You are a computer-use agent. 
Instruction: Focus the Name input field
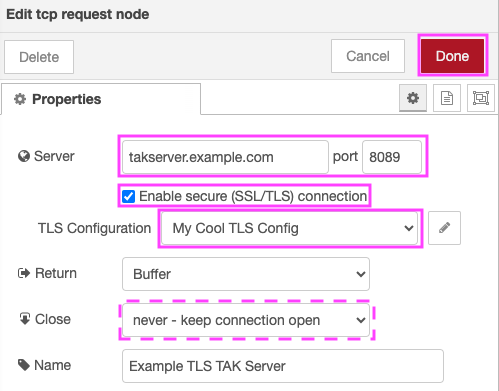pos(283,366)
